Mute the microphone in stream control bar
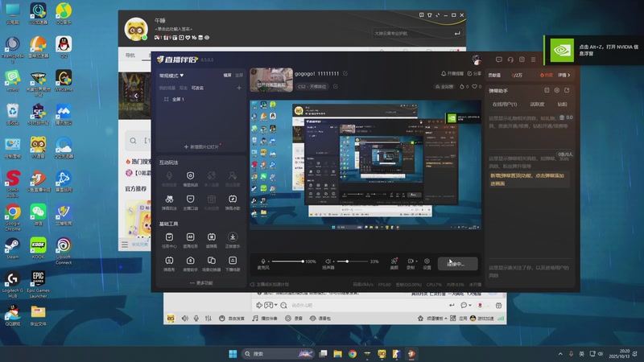The image size is (644, 362). [x=263, y=261]
